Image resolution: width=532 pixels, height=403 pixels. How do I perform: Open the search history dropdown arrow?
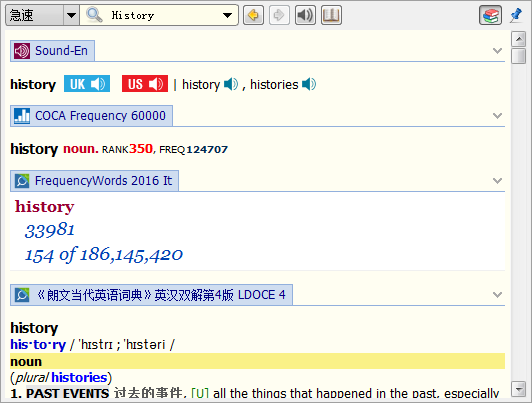(x=227, y=15)
